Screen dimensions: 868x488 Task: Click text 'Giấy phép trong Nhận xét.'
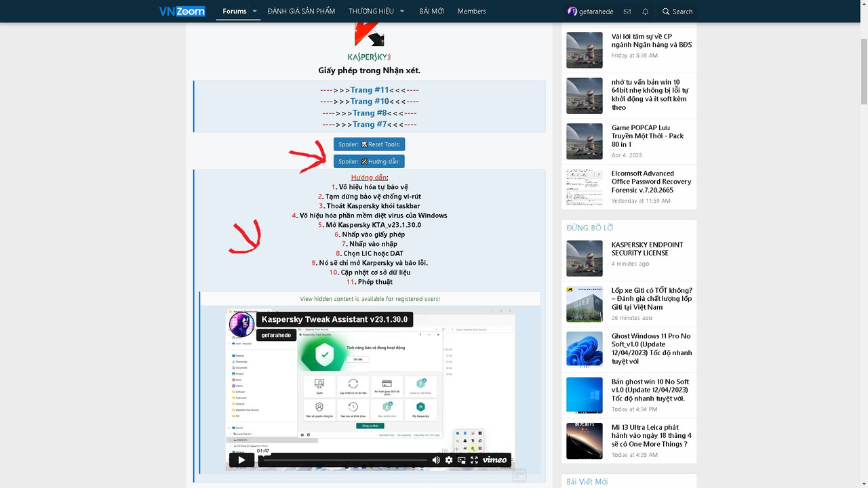[x=370, y=70]
